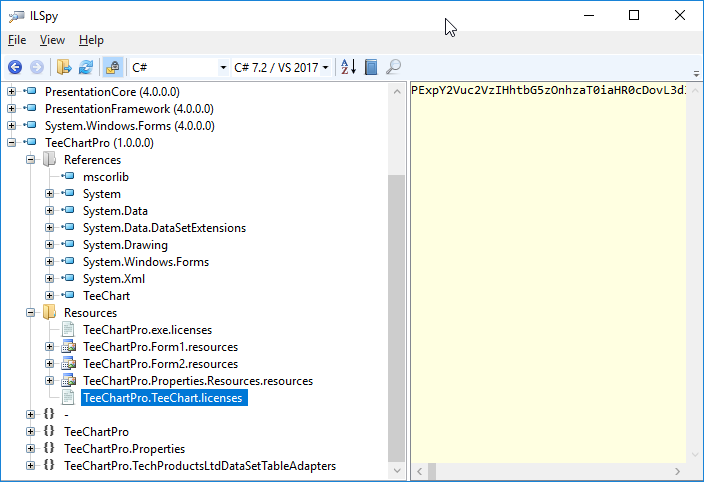The image size is (704, 482).
Task: Select the mscorlib reference
Action: pyautogui.click(x=106, y=177)
